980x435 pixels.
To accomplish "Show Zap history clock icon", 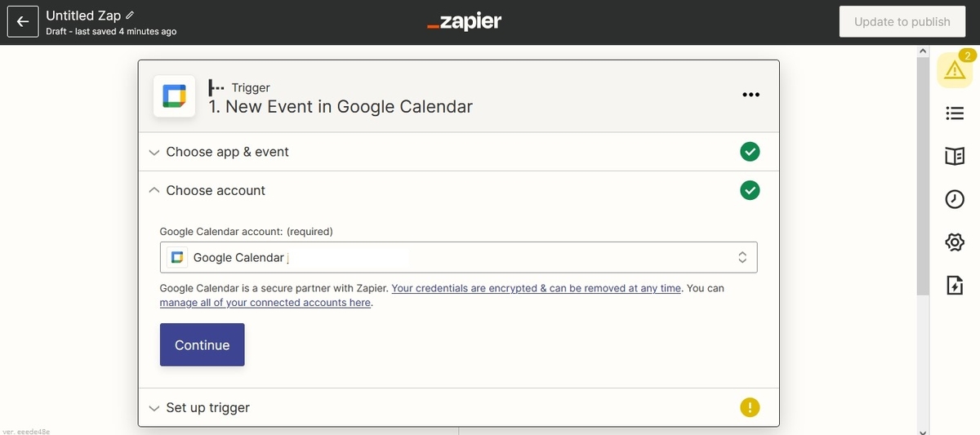I will [x=954, y=199].
